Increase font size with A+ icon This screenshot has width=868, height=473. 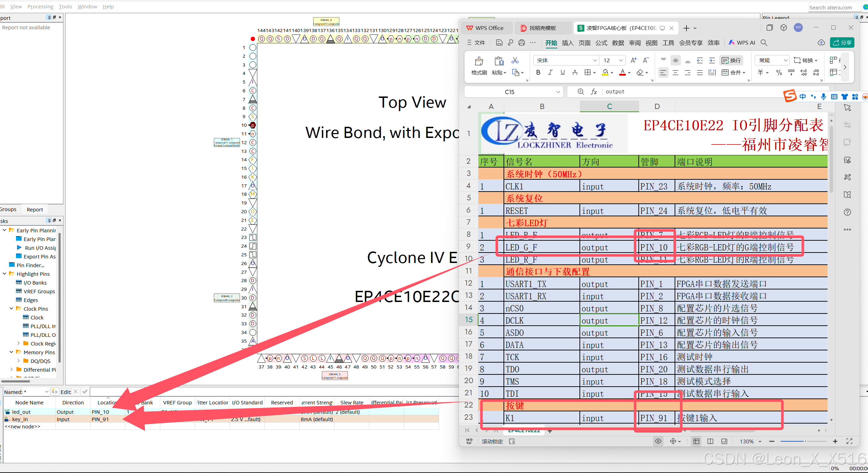(x=633, y=60)
